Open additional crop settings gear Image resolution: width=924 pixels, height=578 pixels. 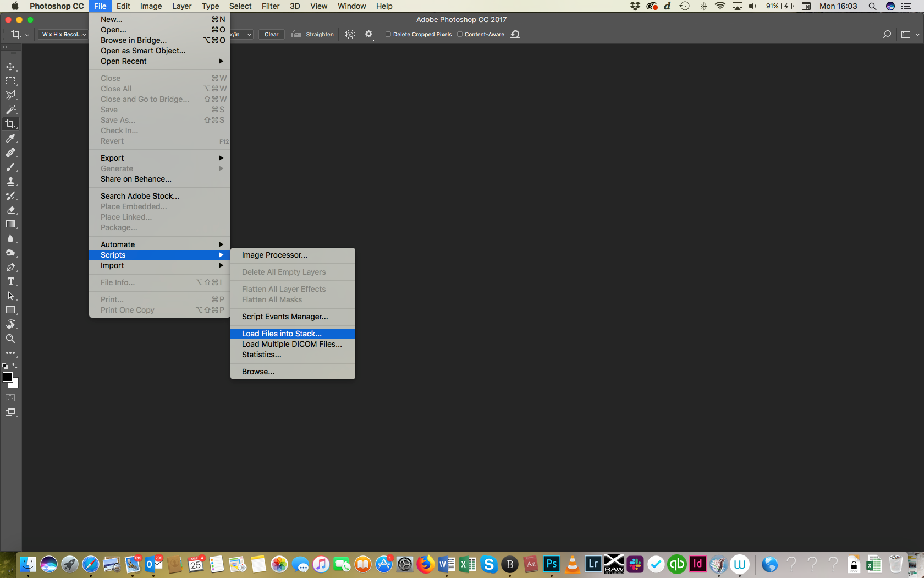[369, 34]
